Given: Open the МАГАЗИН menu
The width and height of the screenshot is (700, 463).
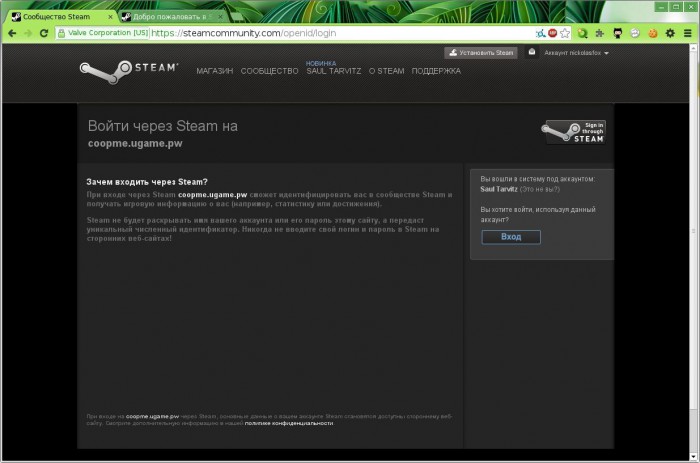Looking at the screenshot, I should (215, 71).
